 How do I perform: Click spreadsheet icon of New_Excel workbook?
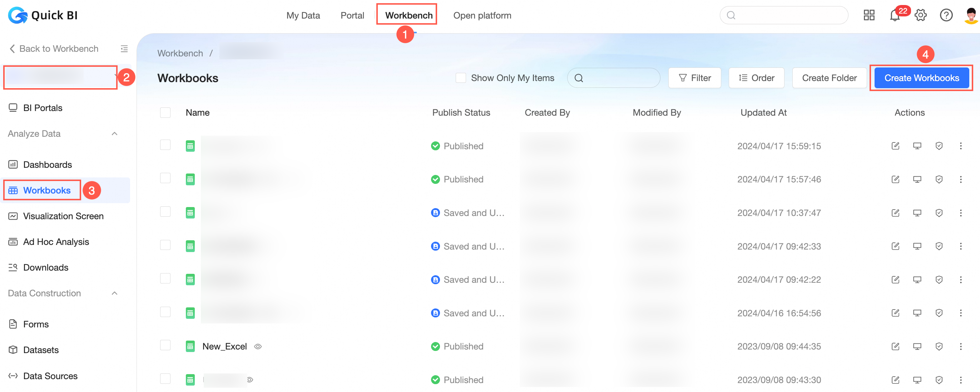tap(190, 346)
